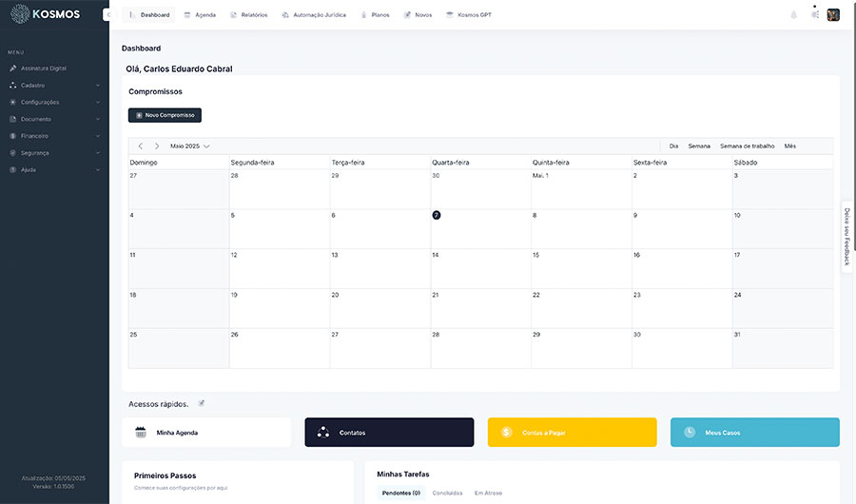
Task: Open the Contas a Pagar quick access
Action: click(572, 432)
